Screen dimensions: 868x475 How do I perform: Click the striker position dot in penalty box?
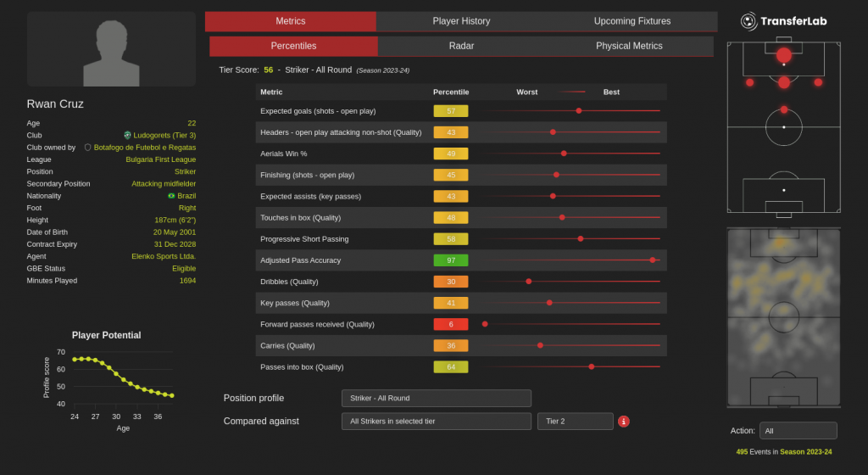[x=783, y=56]
